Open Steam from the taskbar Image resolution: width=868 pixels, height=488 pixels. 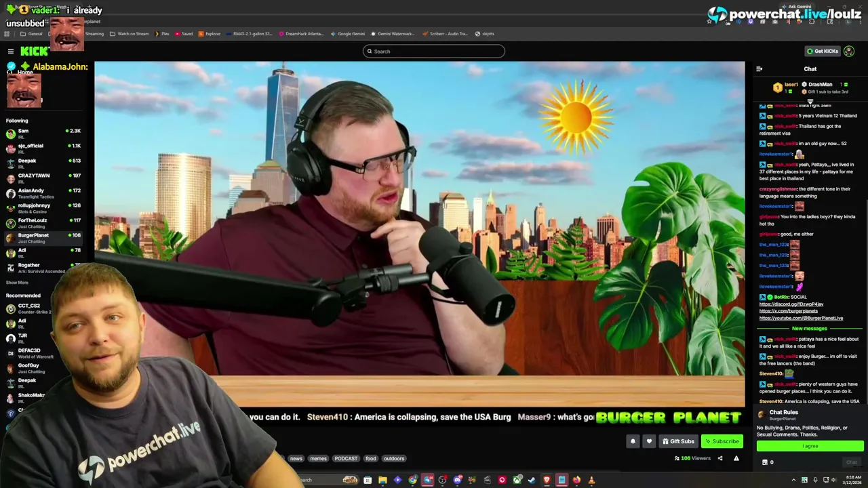(532, 480)
